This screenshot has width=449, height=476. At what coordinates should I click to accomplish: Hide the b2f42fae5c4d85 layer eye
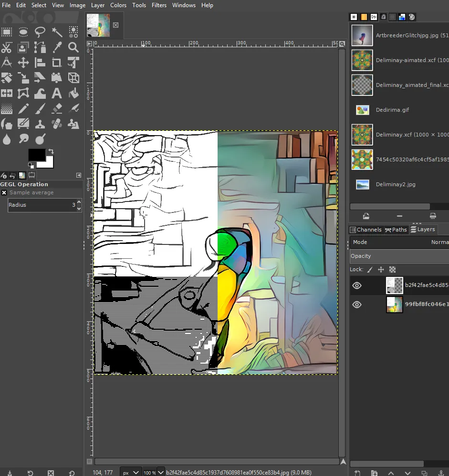click(x=357, y=286)
